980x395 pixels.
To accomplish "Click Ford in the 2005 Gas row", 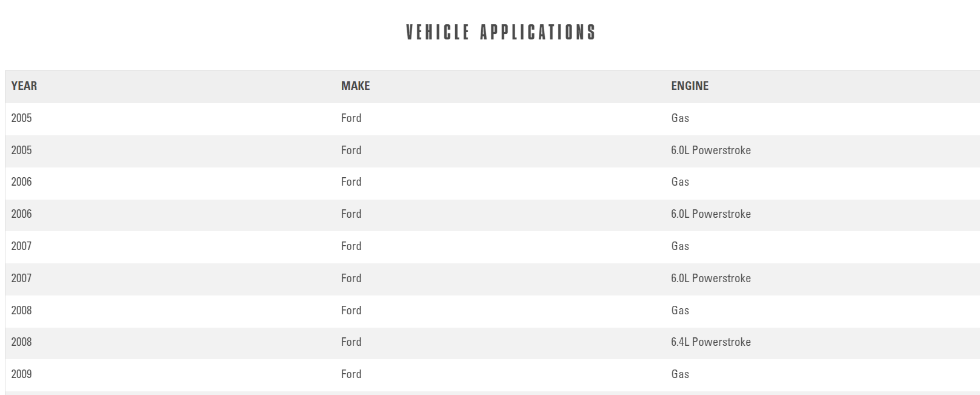I will click(x=351, y=118).
